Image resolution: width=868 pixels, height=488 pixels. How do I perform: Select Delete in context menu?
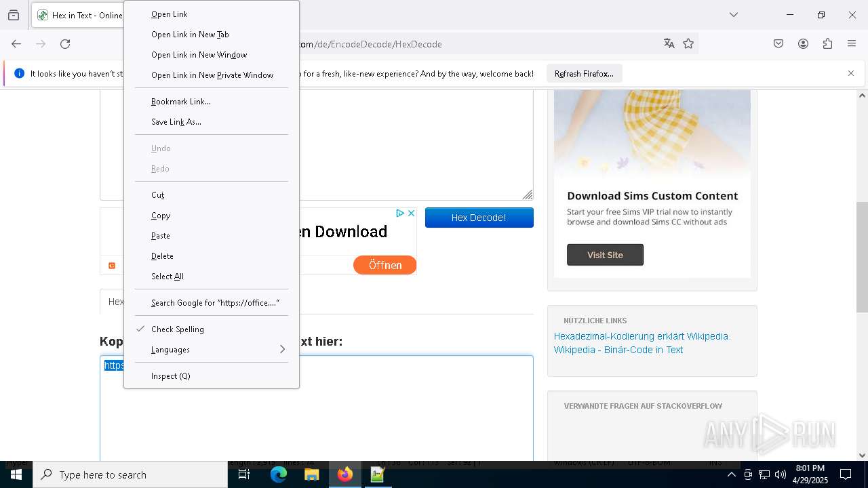point(212,256)
